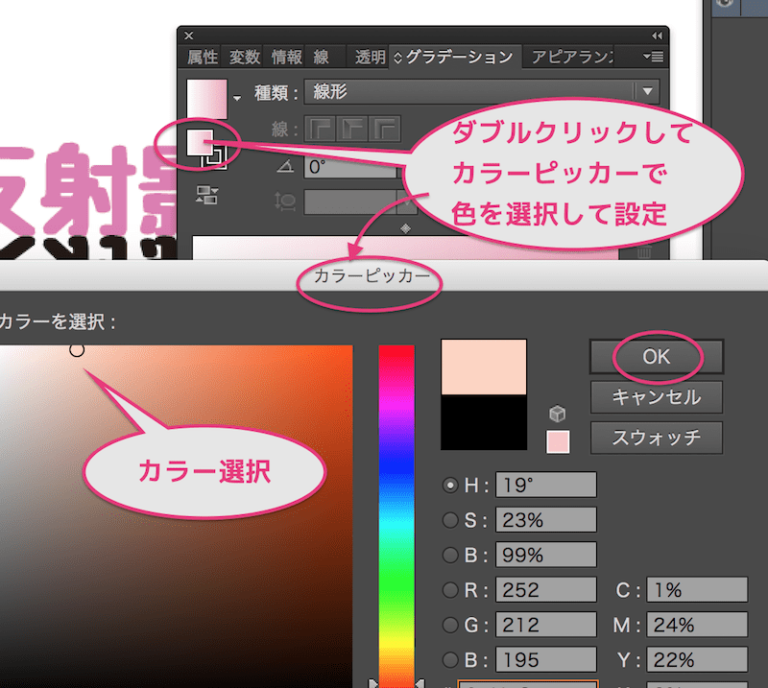Screen dimensions: 768x688
Task: Click the out-of-web-color cube warning icon
Action: pos(558,414)
